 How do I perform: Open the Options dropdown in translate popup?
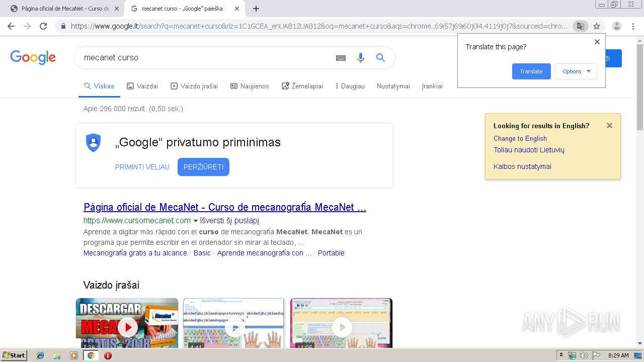pos(576,71)
